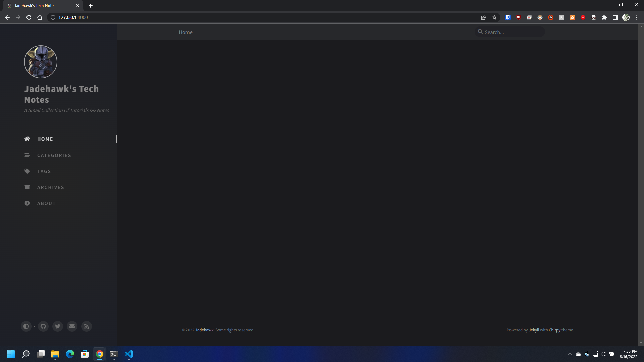Viewport: 644px width, 362px height.
Task: Open the Archives page
Action: tap(50, 187)
